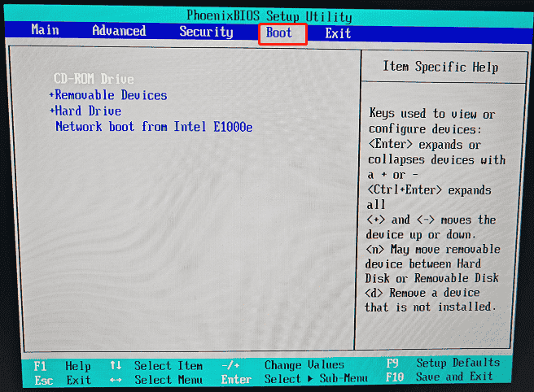Expand the plus sign beside Hard Drive
The width and height of the screenshot is (534, 392).
(51, 111)
